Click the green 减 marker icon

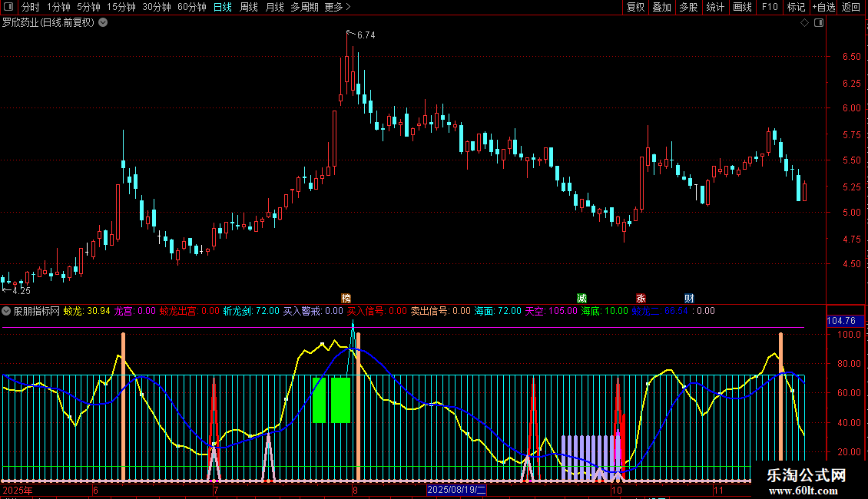tap(581, 298)
